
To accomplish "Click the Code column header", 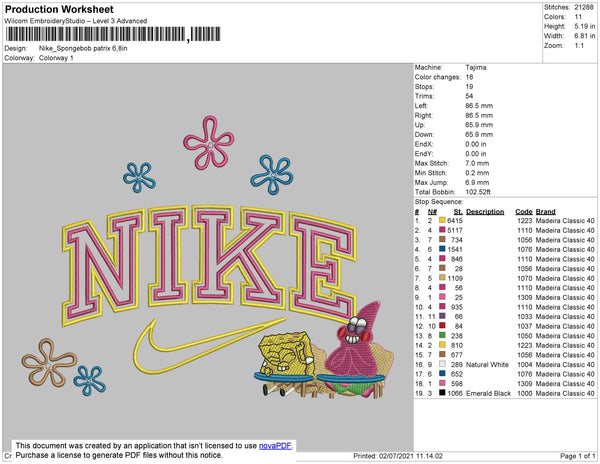I will [x=523, y=212].
